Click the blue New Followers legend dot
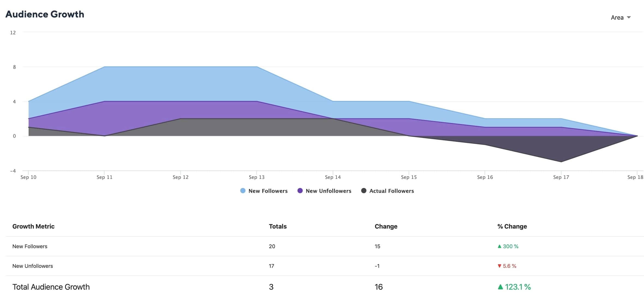The image size is (644, 300). 243,191
